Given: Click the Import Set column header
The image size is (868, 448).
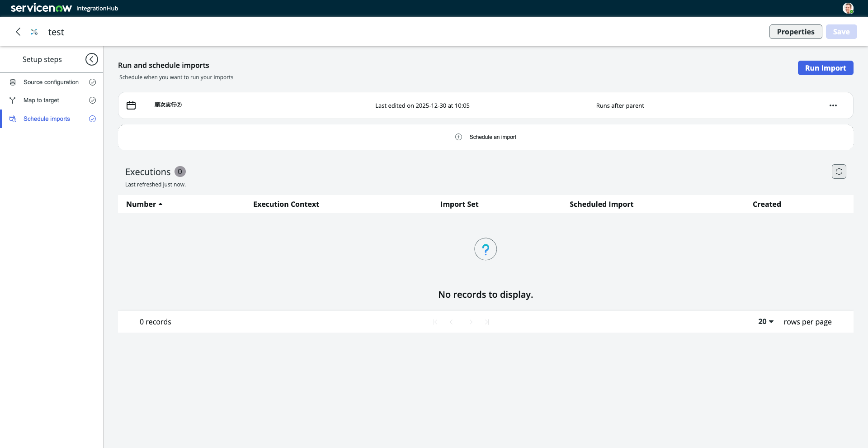Looking at the screenshot, I should tap(459, 204).
